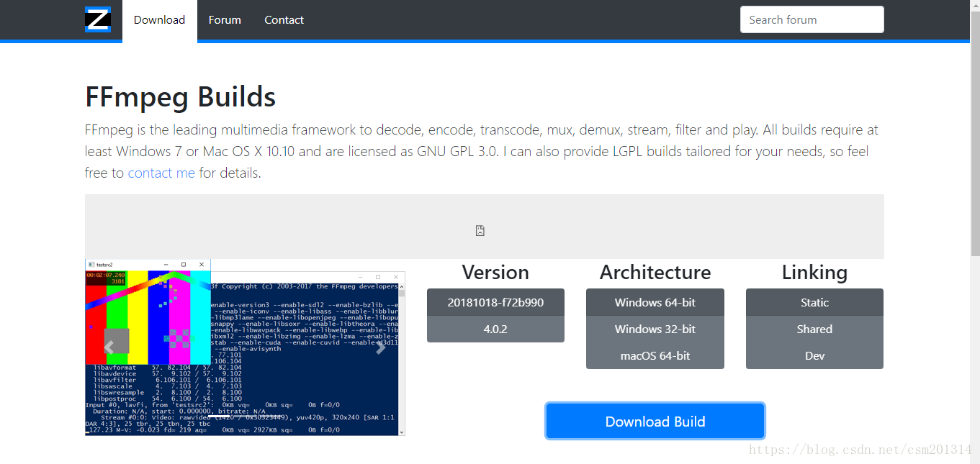980x464 pixels.
Task: Choose Windows 32-bit architecture
Action: pos(655,329)
